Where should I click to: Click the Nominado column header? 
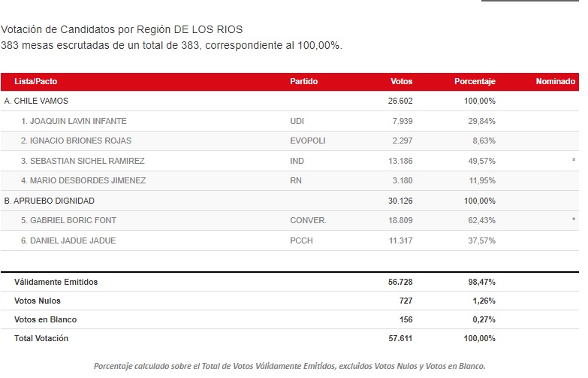pos(556,81)
